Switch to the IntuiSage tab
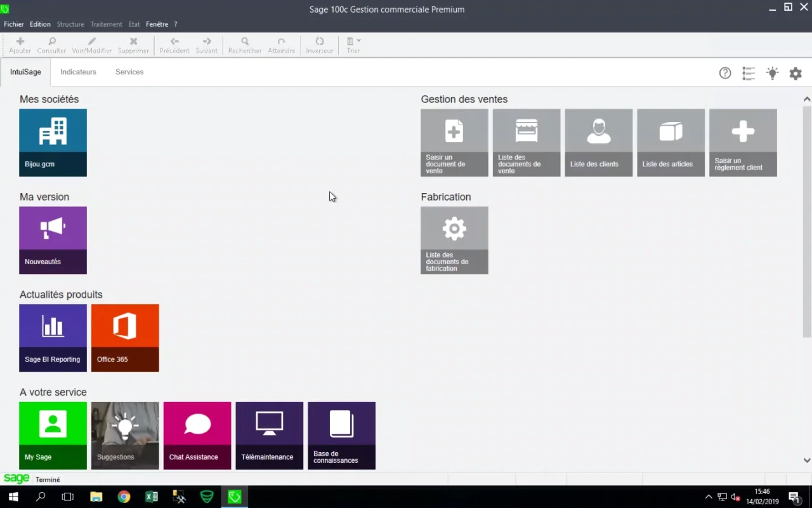Image resolution: width=812 pixels, height=508 pixels. click(x=25, y=72)
